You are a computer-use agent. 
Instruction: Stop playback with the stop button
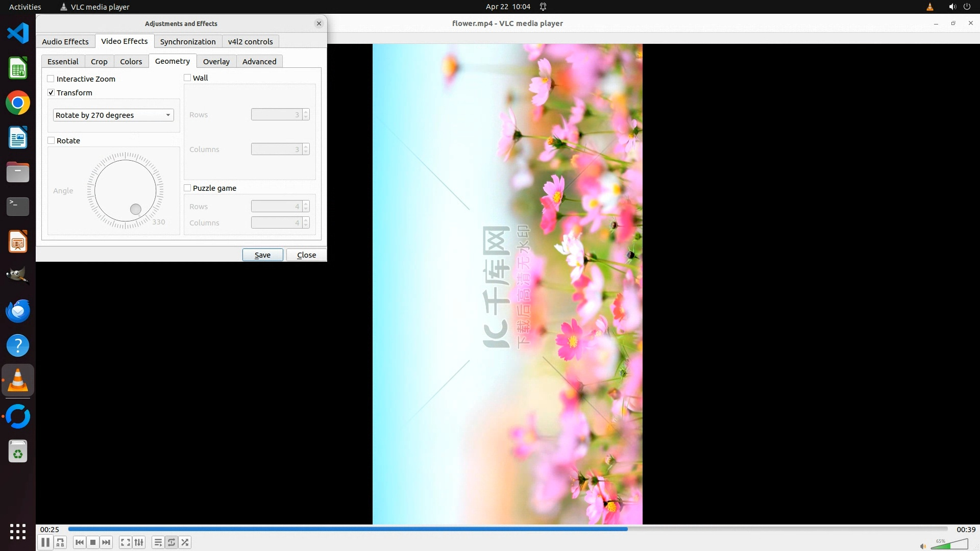click(x=93, y=542)
